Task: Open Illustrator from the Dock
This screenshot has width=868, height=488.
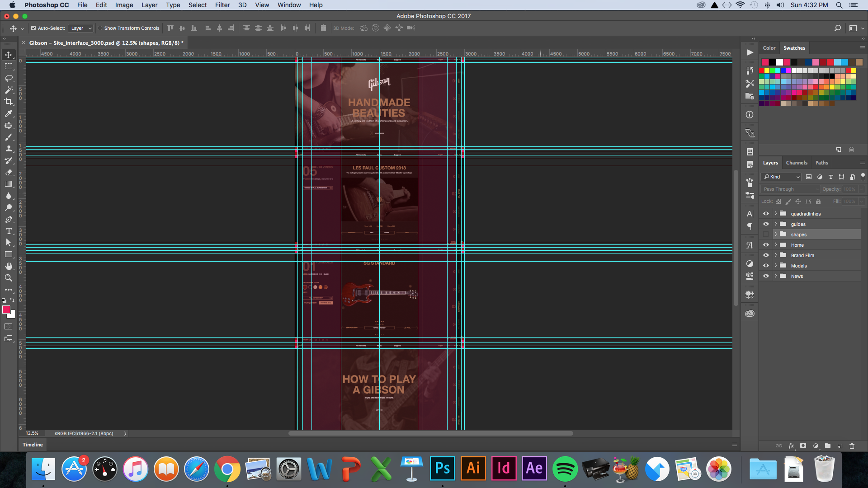Action: click(473, 469)
